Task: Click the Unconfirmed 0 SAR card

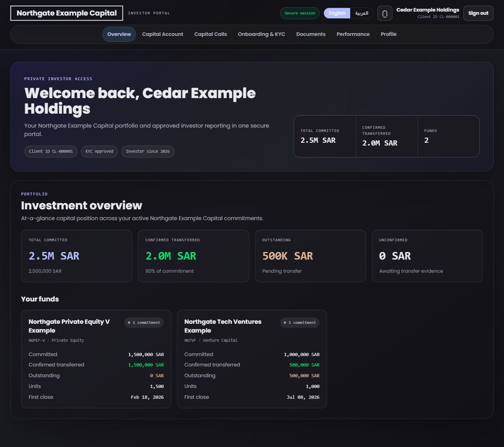Action: (x=427, y=256)
